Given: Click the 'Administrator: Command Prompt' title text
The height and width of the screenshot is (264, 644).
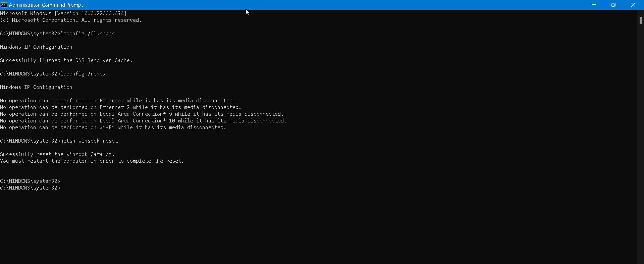Looking at the screenshot, I should tap(46, 5).
